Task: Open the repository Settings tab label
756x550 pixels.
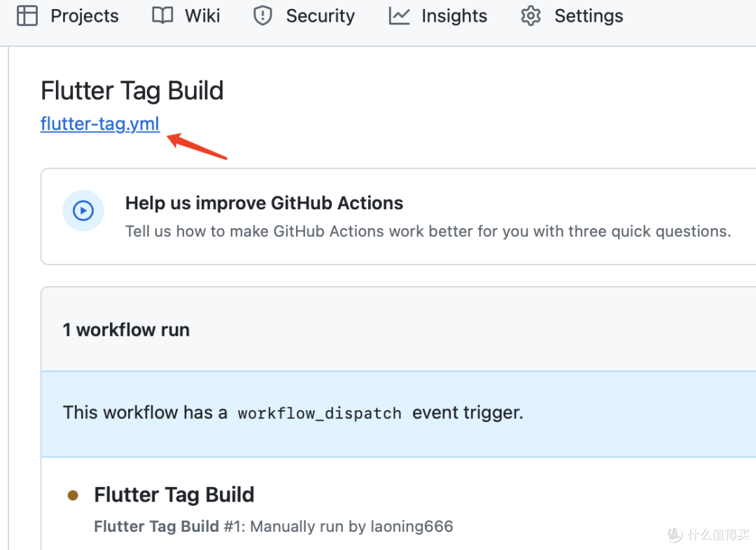Action: (589, 16)
